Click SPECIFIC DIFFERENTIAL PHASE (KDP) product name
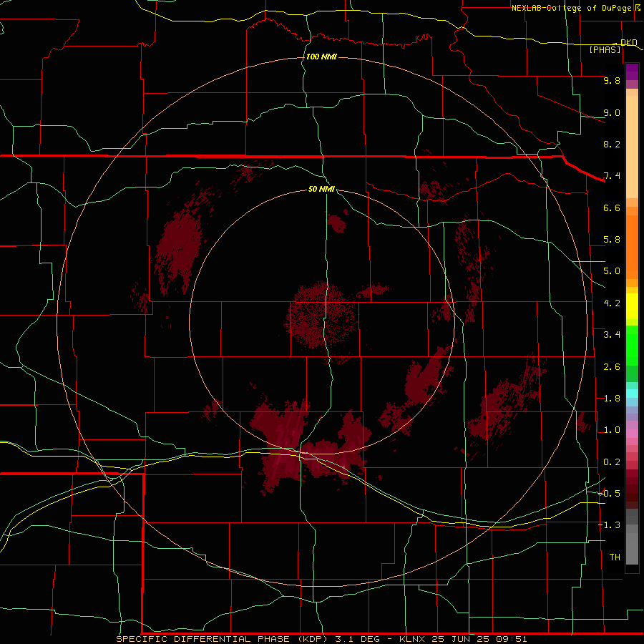Image resolution: width=644 pixels, height=644 pixels. click(223, 639)
